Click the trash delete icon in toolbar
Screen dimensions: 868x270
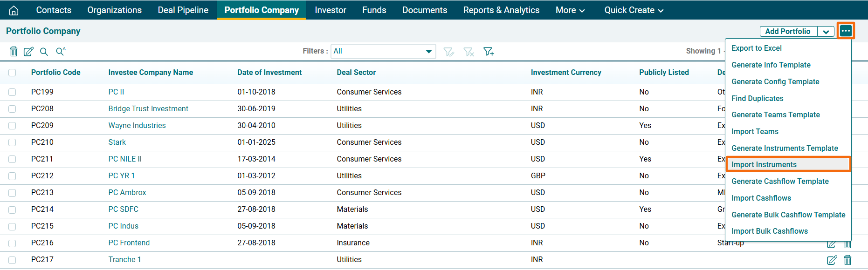click(14, 52)
